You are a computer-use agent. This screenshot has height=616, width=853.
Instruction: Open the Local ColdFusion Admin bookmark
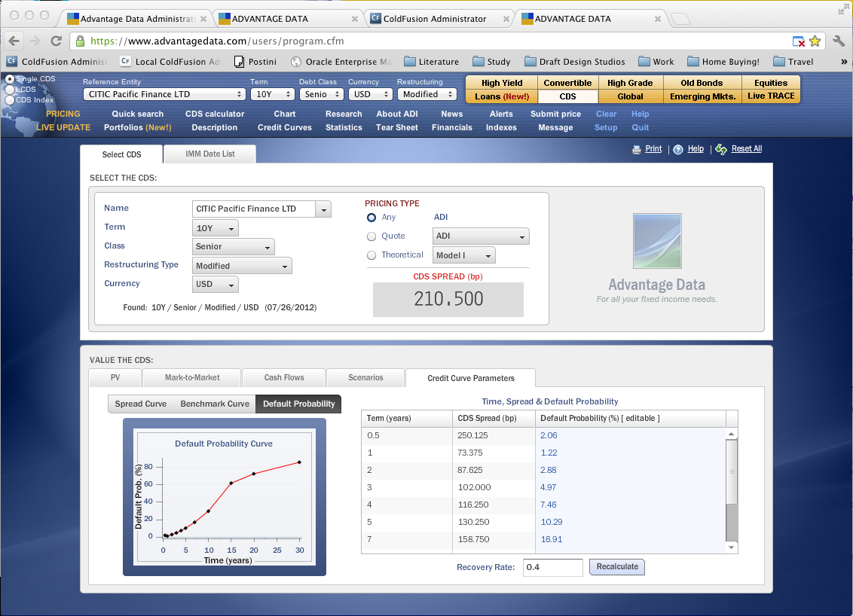(170, 62)
